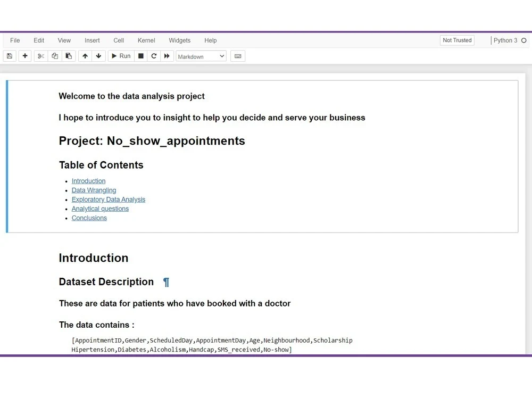The width and height of the screenshot is (532, 399).
Task: Follow the Exploratory Data Analysis link
Action: 108,199
